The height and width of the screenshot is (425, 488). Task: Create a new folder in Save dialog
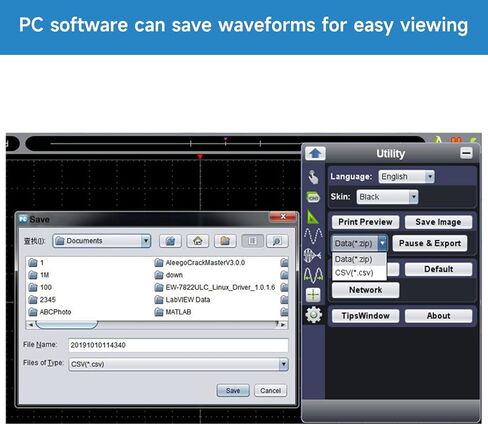point(225,241)
